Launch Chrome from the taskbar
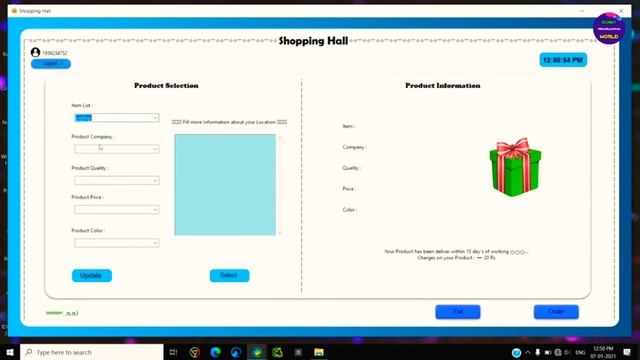 195,352
